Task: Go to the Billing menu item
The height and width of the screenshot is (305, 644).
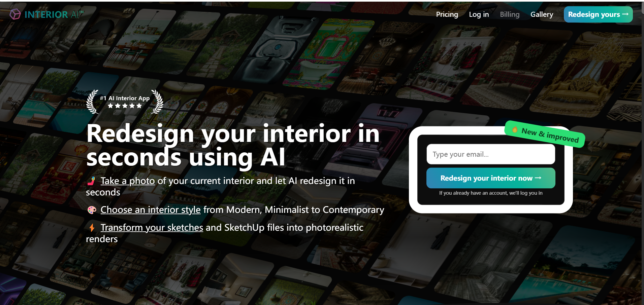Action: (x=510, y=14)
